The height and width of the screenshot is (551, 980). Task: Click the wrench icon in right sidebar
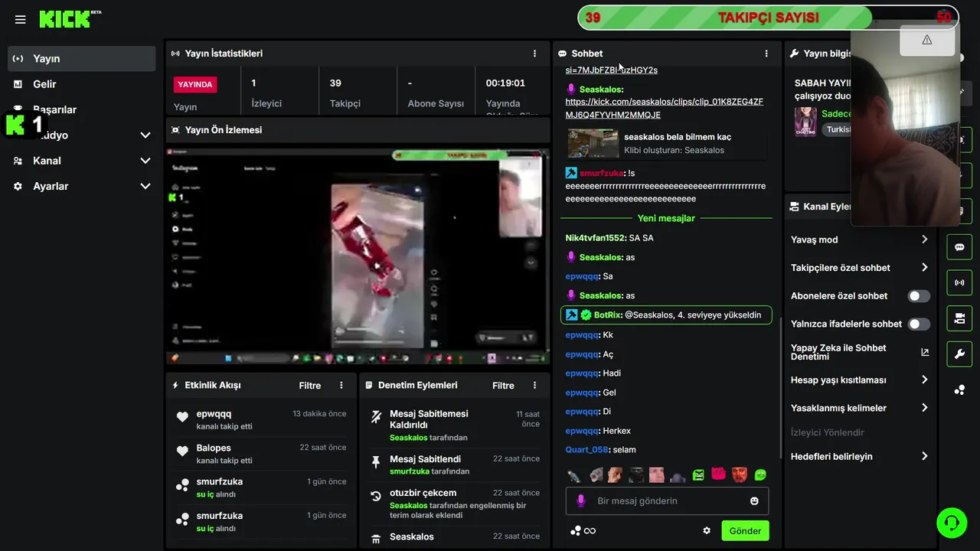point(959,354)
